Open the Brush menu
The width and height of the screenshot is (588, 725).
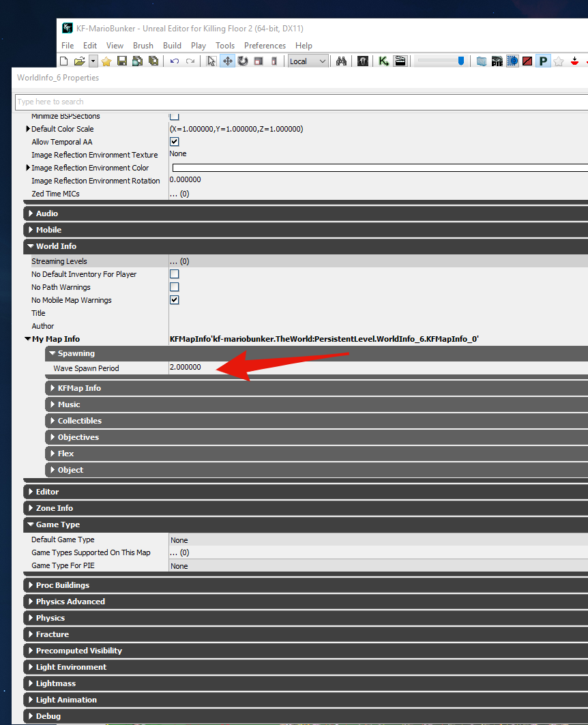click(143, 45)
